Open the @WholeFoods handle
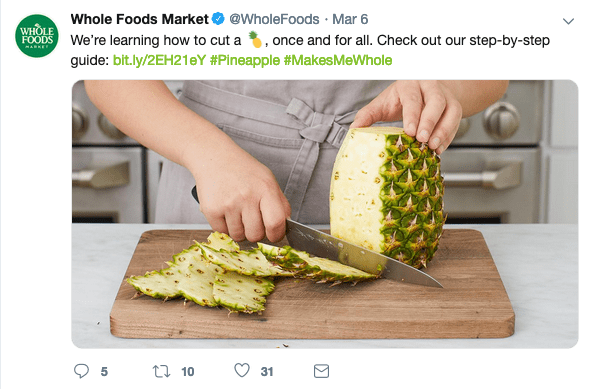The height and width of the screenshot is (389, 589). point(274,19)
